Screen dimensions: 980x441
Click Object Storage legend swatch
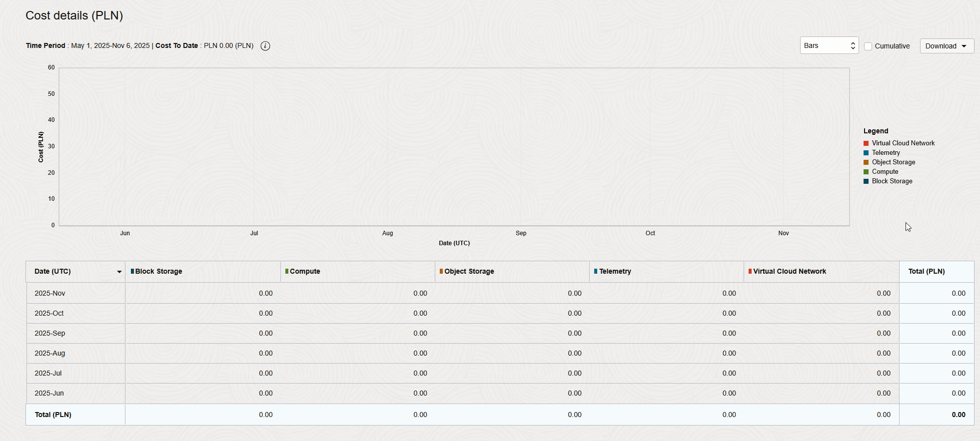tap(866, 162)
